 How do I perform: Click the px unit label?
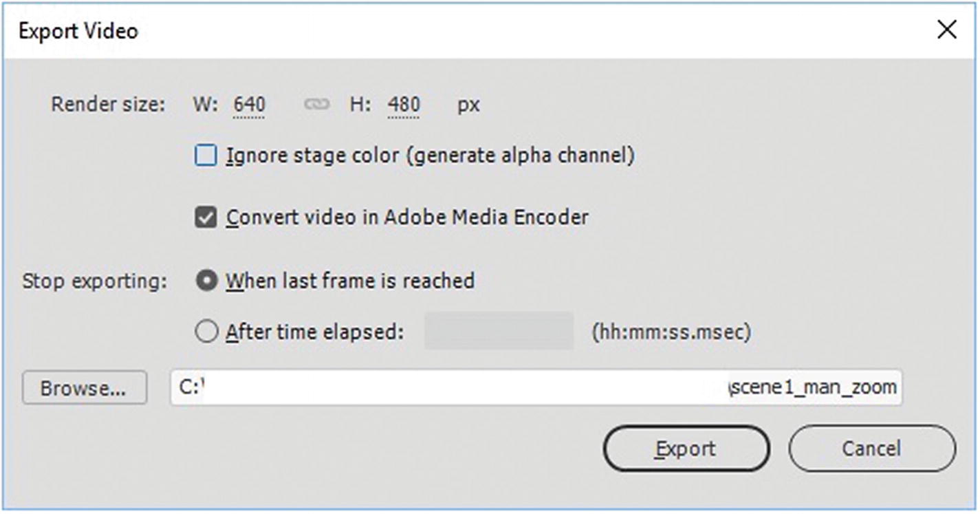tap(469, 105)
